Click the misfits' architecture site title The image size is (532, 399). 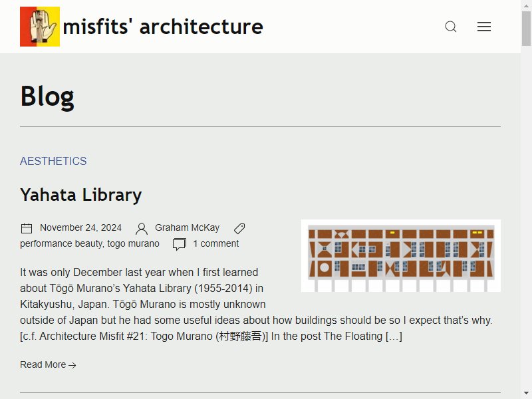point(163,27)
